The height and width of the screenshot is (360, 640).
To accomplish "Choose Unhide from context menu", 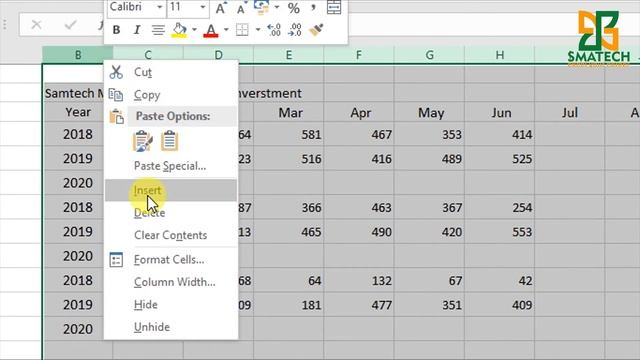I will (x=171, y=327).
